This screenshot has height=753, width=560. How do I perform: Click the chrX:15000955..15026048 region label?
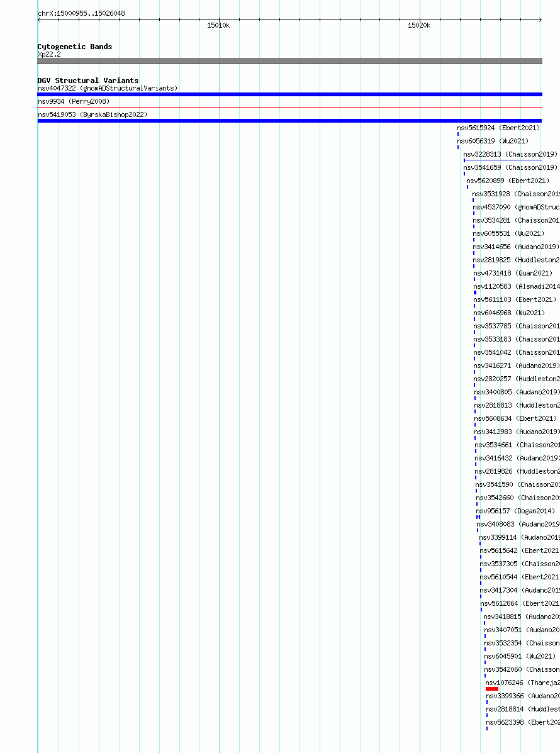(81, 13)
